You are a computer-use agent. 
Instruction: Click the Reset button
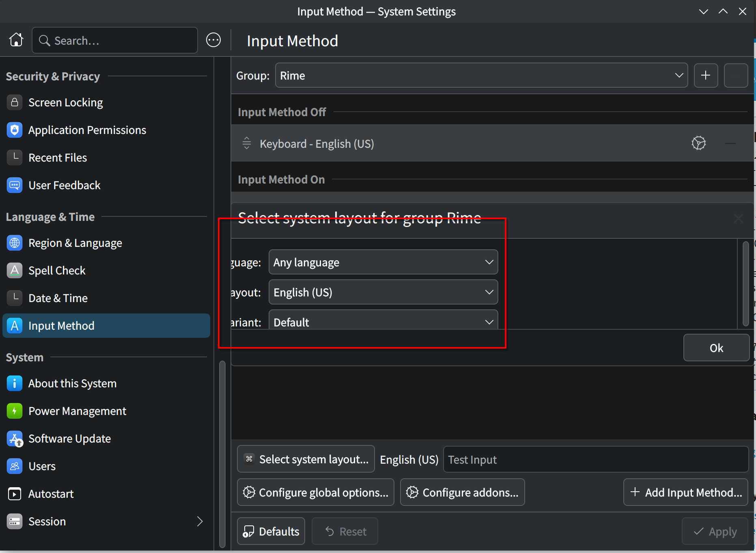click(x=345, y=531)
